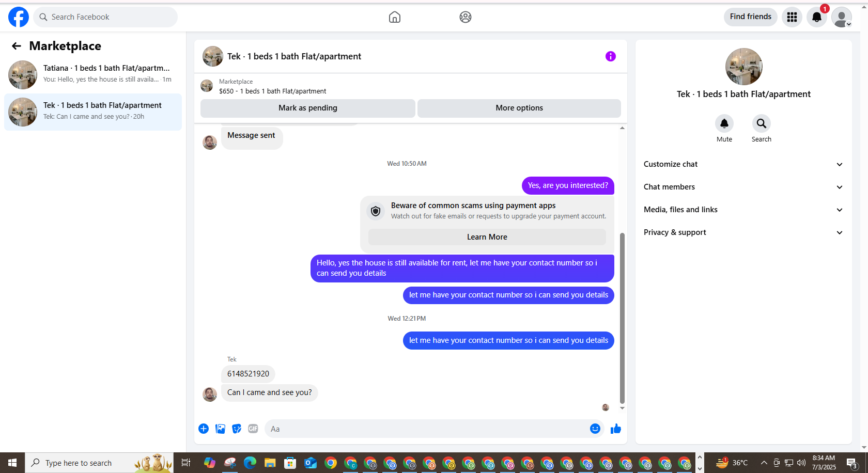Viewport: 868px width, 473px height.
Task: Click the chat scrollbar thumb
Action: (x=622, y=318)
